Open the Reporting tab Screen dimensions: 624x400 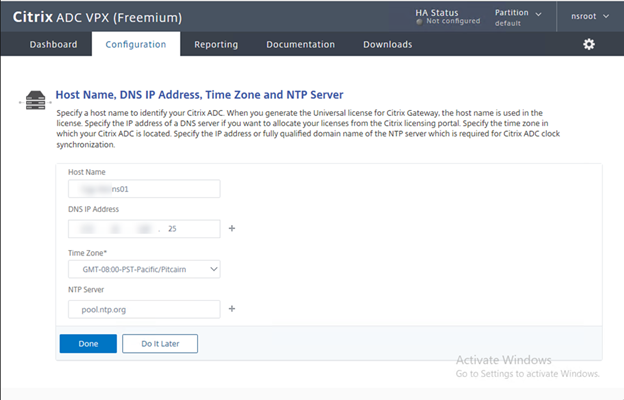click(216, 44)
